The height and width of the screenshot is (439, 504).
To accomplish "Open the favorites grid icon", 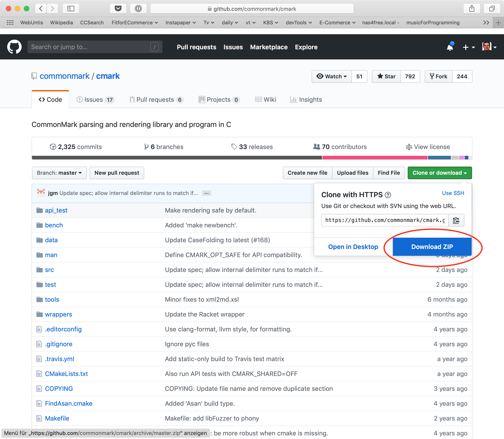I will 10,23.
